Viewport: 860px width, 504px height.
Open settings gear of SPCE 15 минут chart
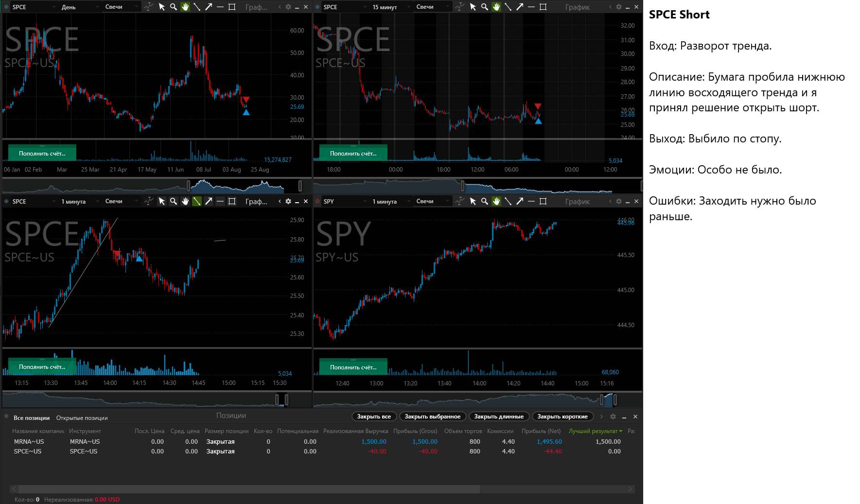pos(619,7)
